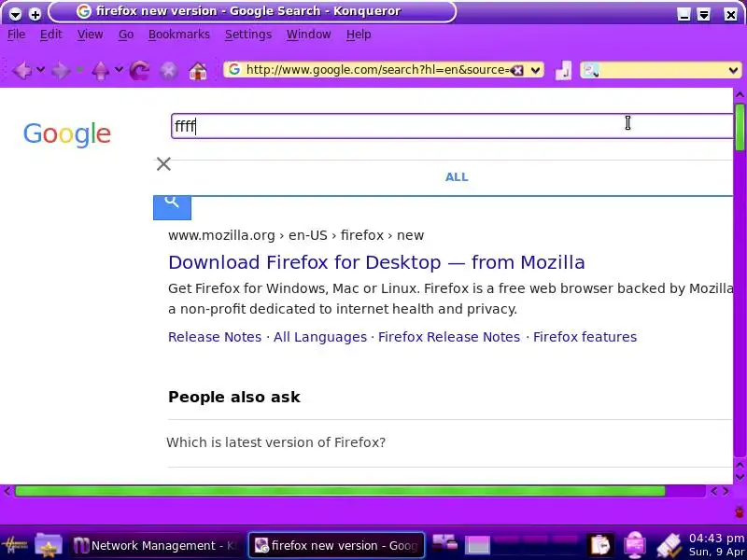Image resolution: width=747 pixels, height=560 pixels.
Task: Open Download Firefox for Desktop link
Action: coord(376,262)
